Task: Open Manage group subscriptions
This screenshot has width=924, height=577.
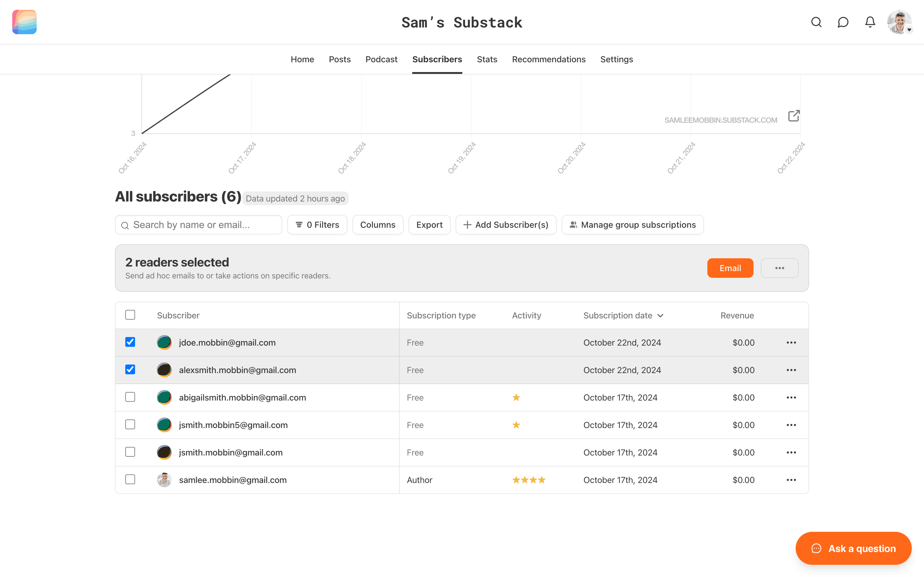Action: [632, 225]
